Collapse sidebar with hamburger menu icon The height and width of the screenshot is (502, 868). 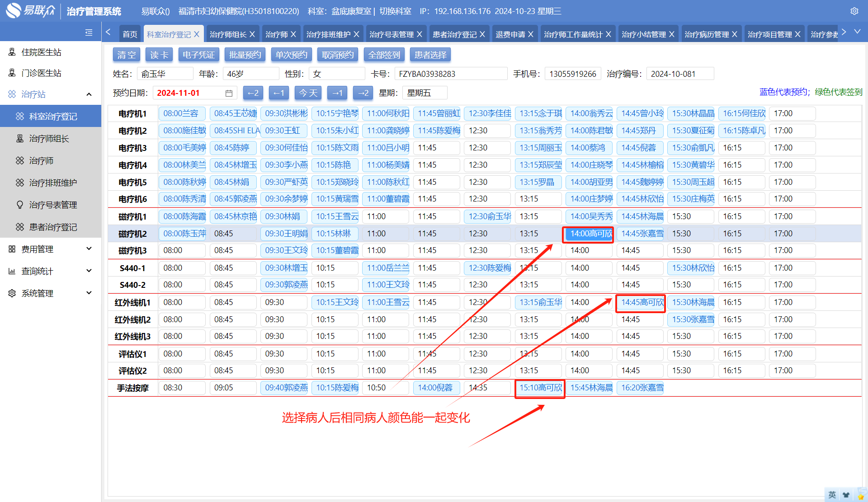point(89,33)
